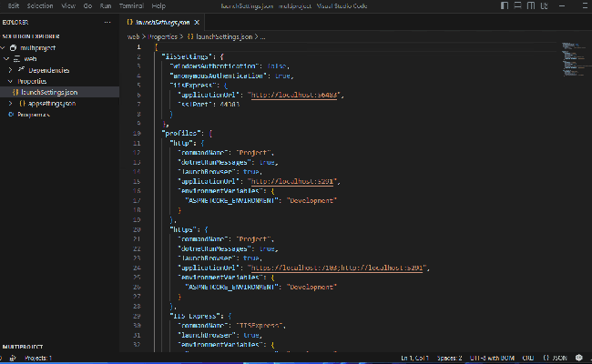Collapse the multiproject solution node
The height and width of the screenshot is (364, 592).
(3, 47)
